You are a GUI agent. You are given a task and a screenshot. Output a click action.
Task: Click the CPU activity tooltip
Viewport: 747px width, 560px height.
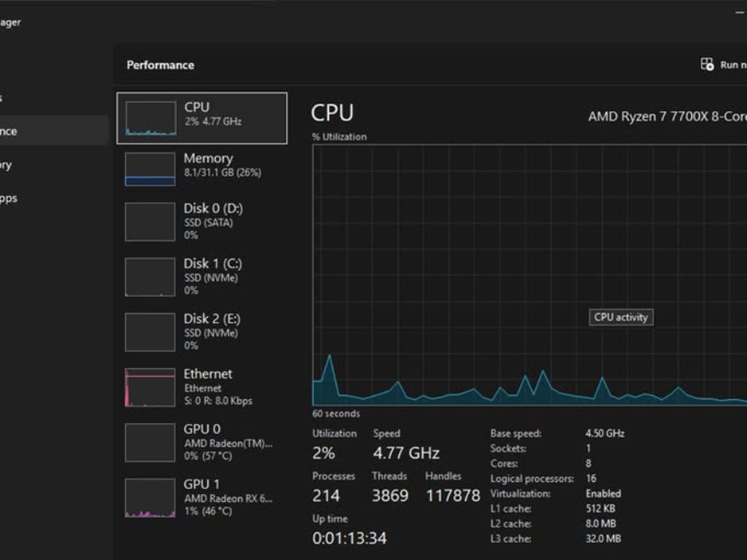[621, 317]
